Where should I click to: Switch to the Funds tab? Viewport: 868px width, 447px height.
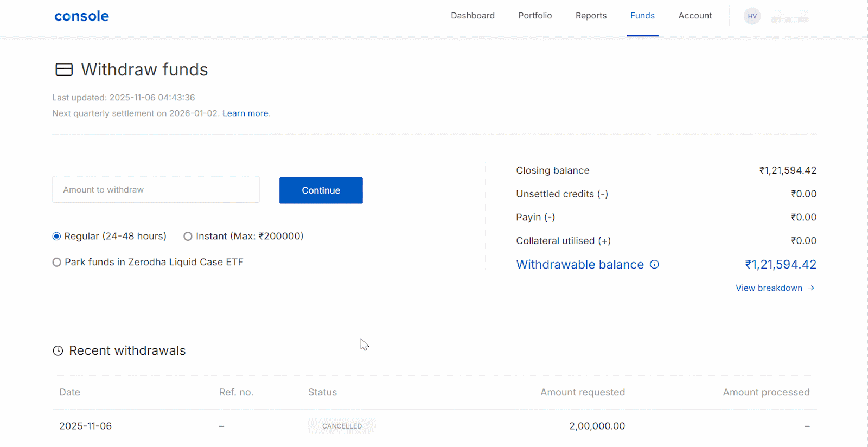tap(642, 16)
